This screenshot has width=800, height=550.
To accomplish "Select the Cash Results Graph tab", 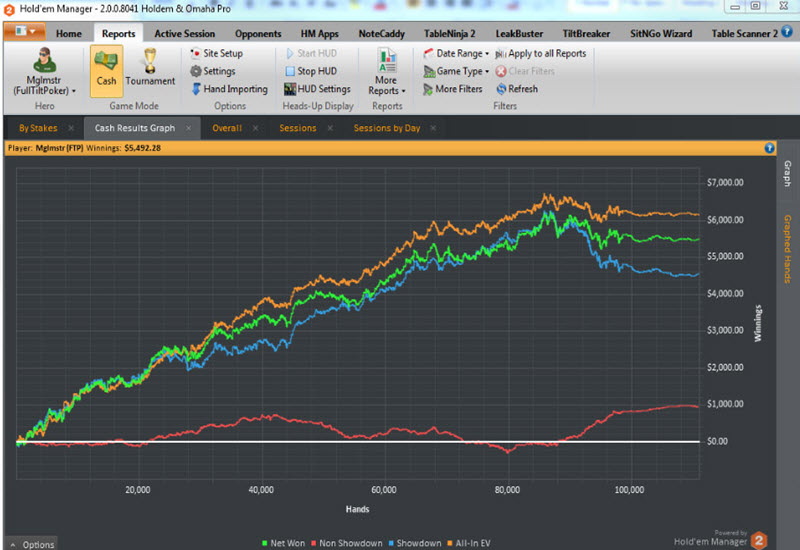I will click(x=135, y=128).
